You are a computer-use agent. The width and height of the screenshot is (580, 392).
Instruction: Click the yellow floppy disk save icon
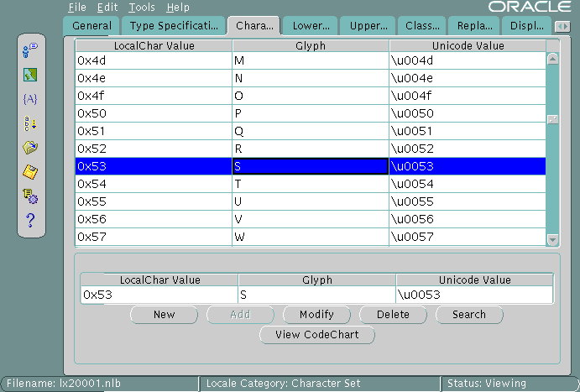coord(31,172)
